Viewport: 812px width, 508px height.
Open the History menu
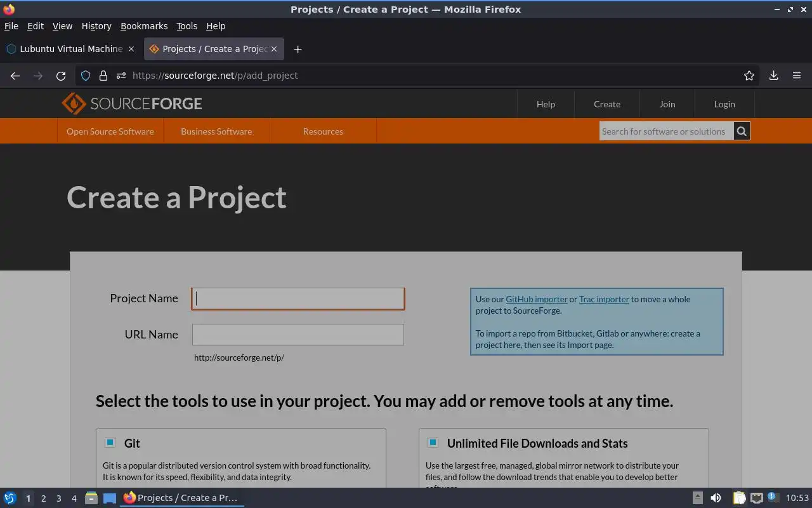pyautogui.click(x=96, y=26)
